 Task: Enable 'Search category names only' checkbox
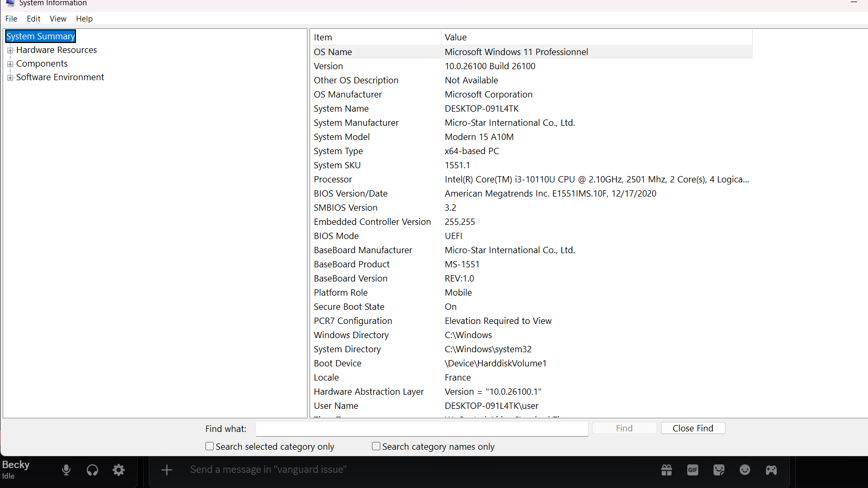(376, 446)
